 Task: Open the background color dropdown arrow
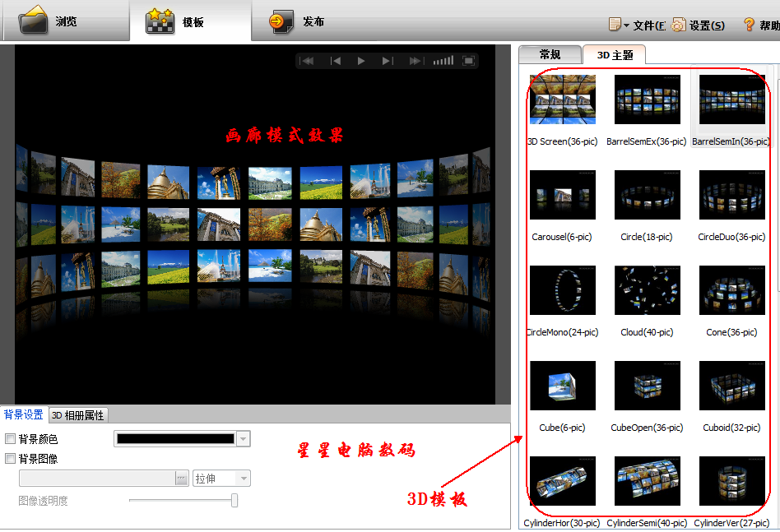coord(243,438)
